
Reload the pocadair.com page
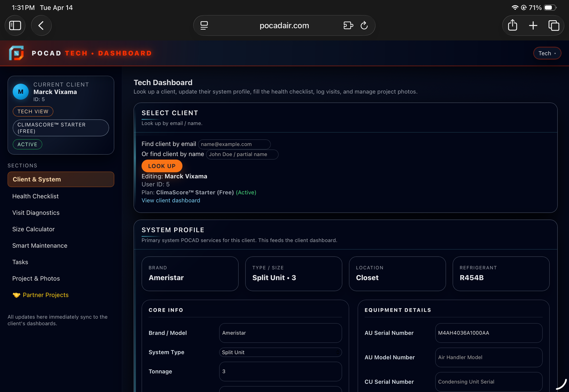click(x=364, y=26)
